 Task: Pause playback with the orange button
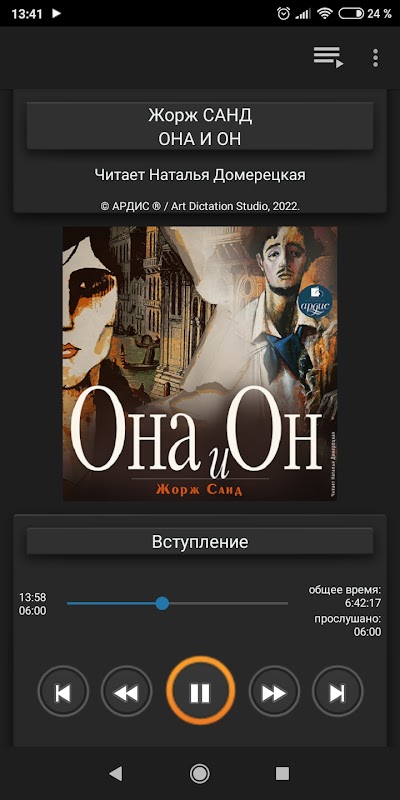pos(200,692)
